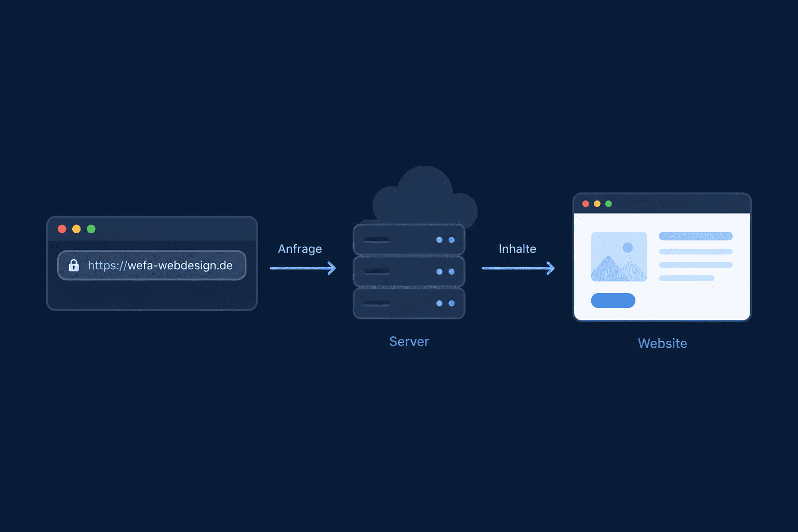Viewport: 798px width, 532px height.
Task: Click the image placeholder in the website mockup
Action: coord(619,257)
